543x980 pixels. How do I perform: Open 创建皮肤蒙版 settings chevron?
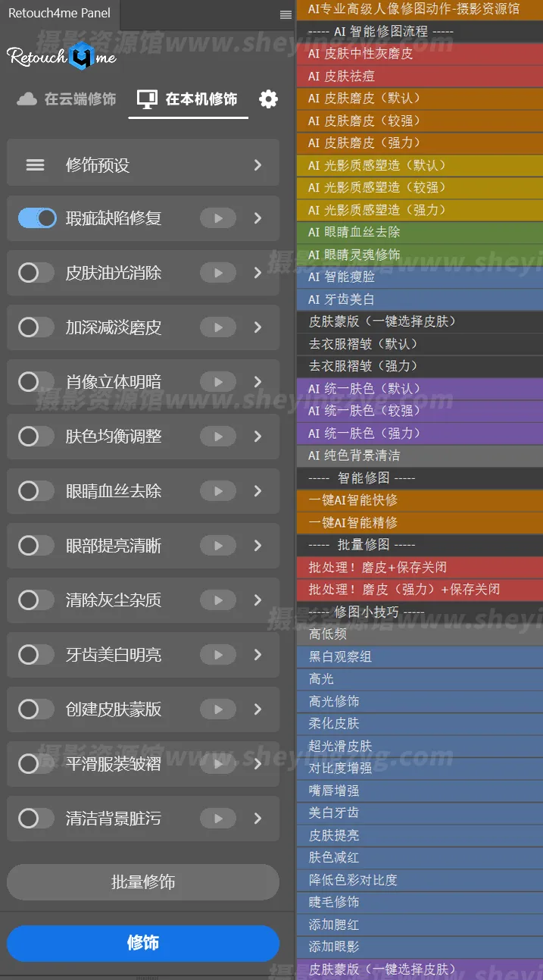point(258,709)
